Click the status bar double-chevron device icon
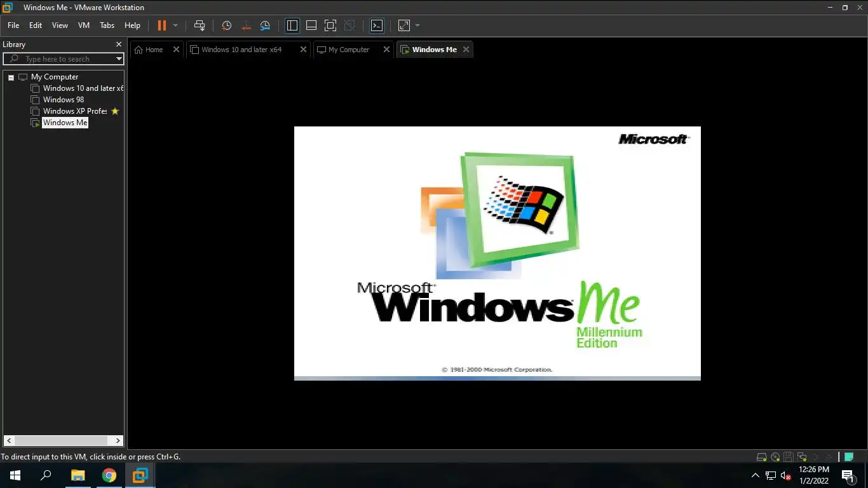The image size is (868, 488). coord(829,457)
